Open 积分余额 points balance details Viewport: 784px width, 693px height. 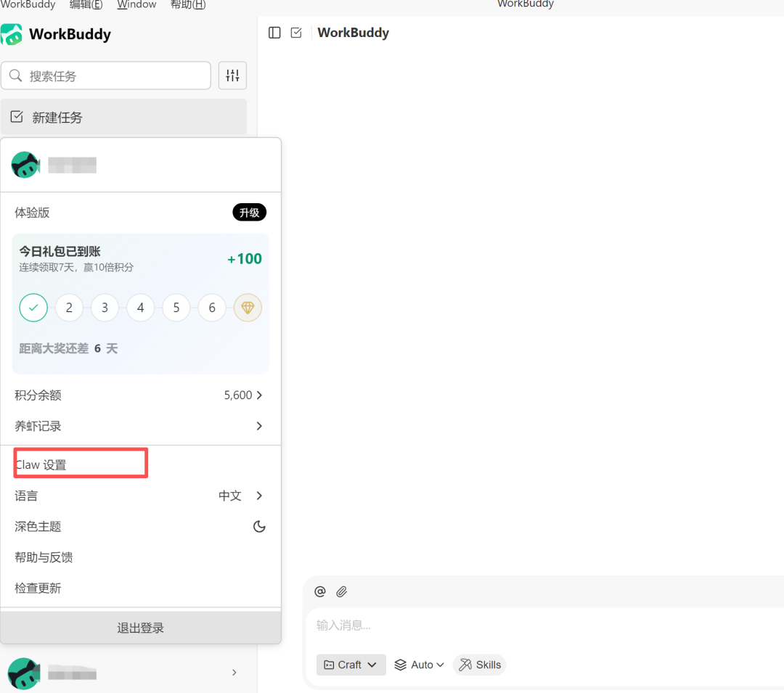(139, 395)
